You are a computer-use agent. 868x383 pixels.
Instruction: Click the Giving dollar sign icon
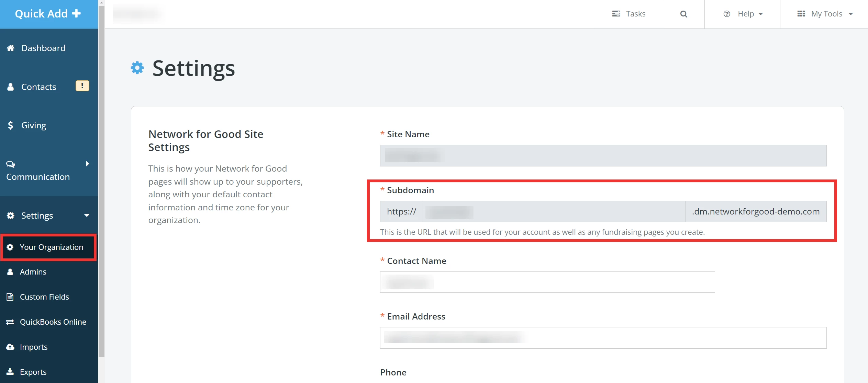coord(11,125)
